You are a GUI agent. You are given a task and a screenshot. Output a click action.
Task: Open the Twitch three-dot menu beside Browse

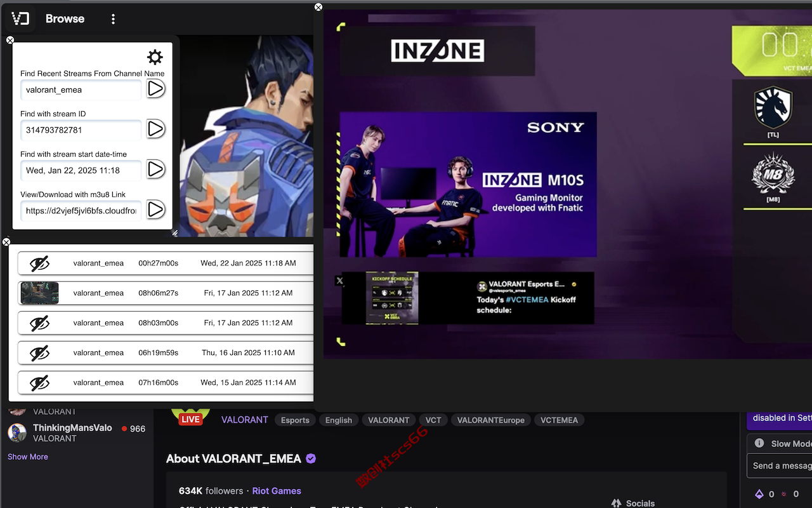click(113, 19)
